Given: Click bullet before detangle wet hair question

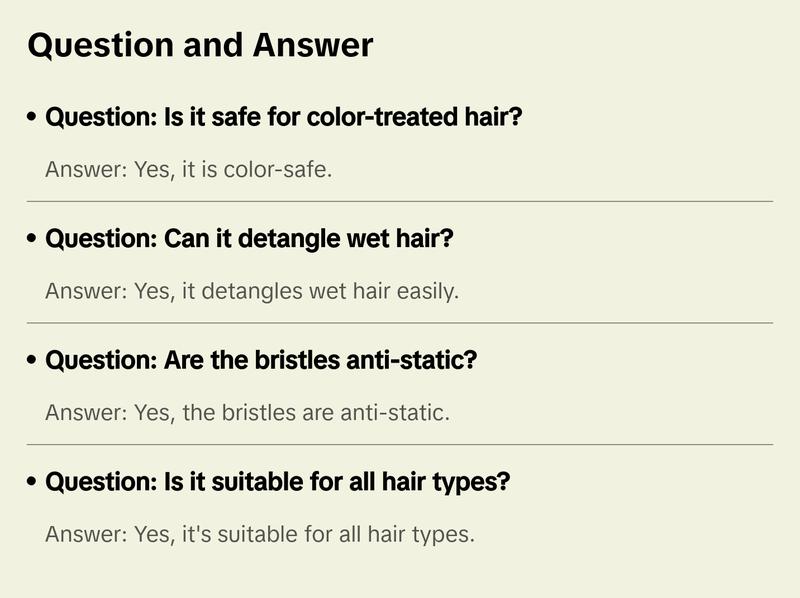Looking at the screenshot, I should click(x=32, y=238).
